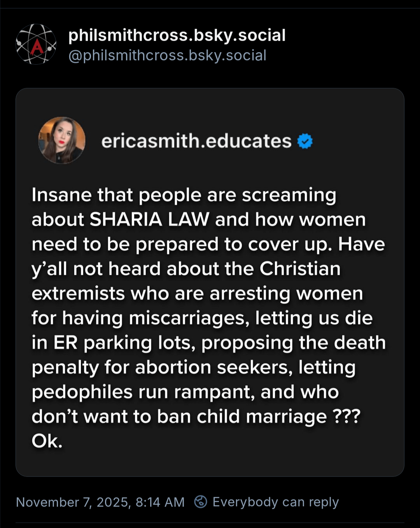Click the first line starting with "Insane"
420x528 pixels.
(184, 195)
